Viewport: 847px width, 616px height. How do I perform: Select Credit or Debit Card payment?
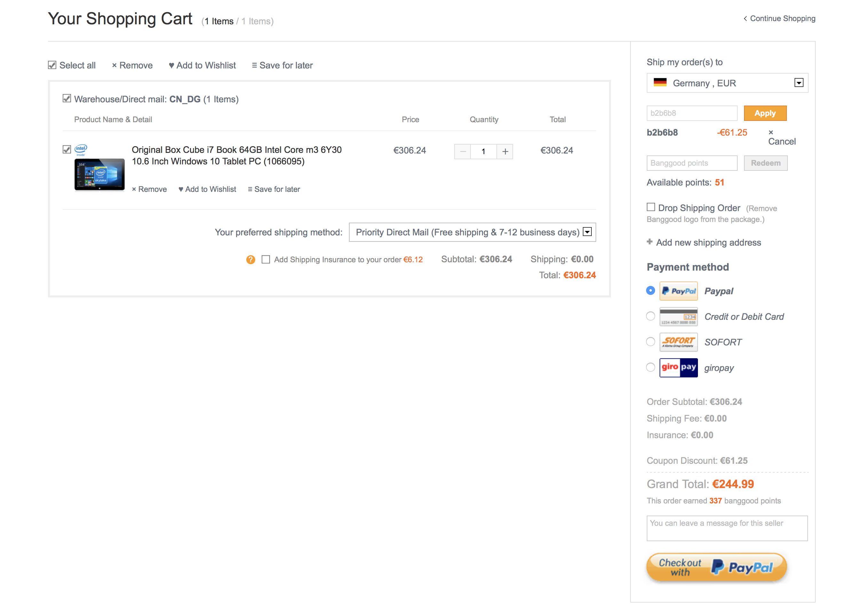(x=650, y=316)
